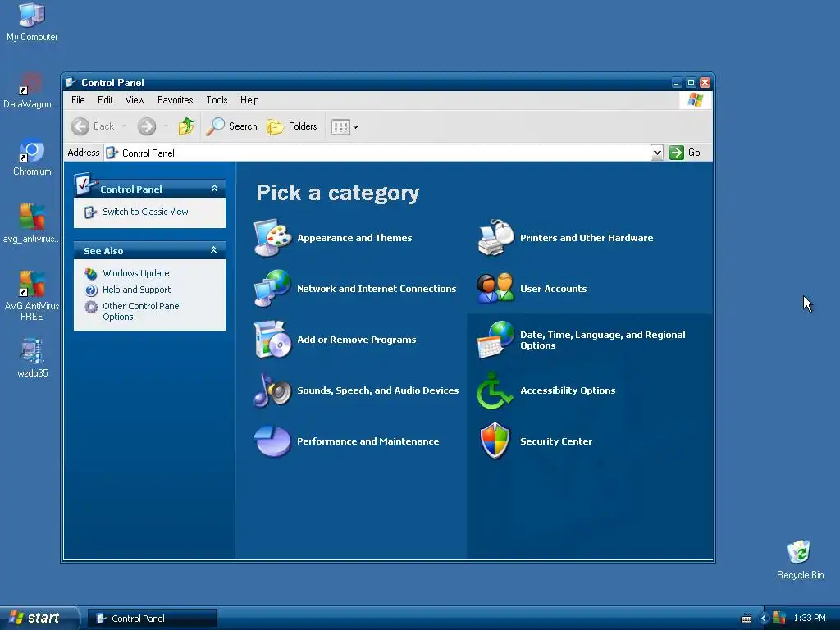Click the Windows Update link text
This screenshot has height=630, width=840.
click(x=136, y=273)
